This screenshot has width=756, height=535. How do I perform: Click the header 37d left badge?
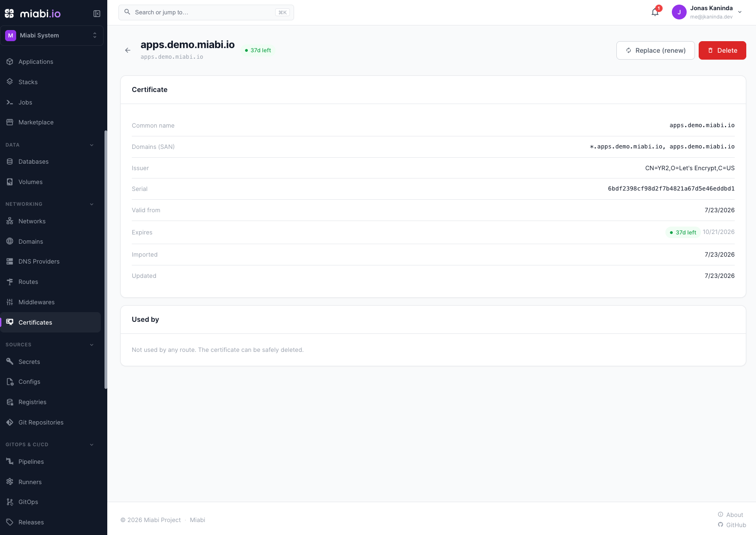[x=258, y=50]
